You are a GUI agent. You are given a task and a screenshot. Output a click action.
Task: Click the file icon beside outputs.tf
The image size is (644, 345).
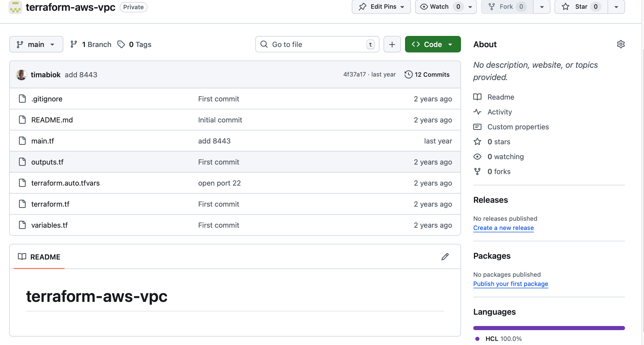[x=22, y=162]
